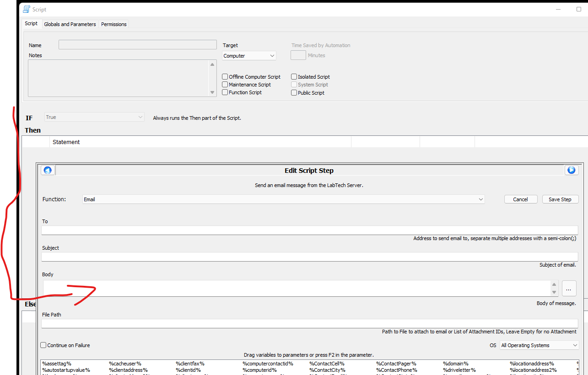588x375 pixels.
Task: Click the To address field
Action: 275,230
